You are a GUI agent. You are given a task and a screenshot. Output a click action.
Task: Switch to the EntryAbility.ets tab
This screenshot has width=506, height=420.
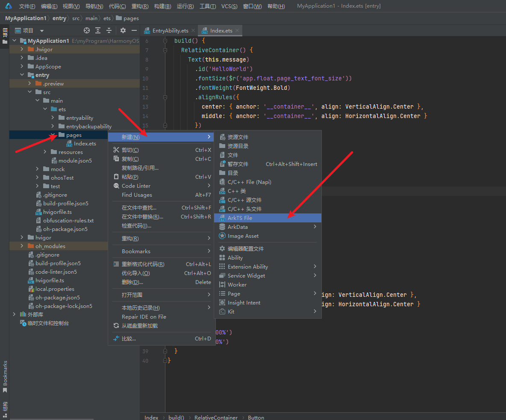click(170, 31)
